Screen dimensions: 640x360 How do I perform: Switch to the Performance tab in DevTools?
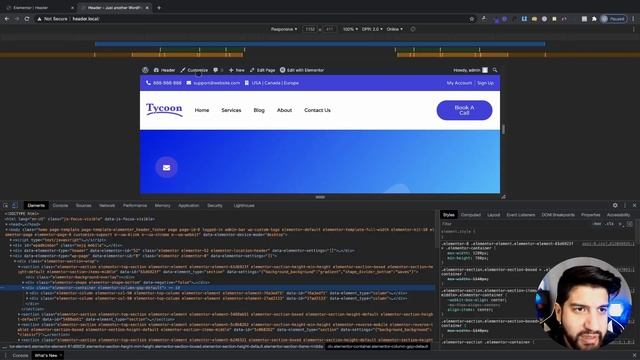135,205
